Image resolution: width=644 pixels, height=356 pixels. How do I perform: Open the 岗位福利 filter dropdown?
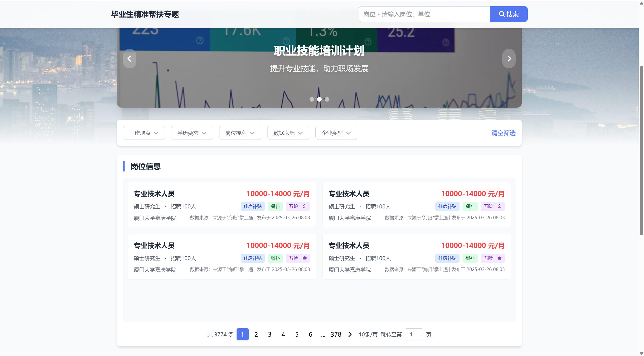tap(240, 133)
